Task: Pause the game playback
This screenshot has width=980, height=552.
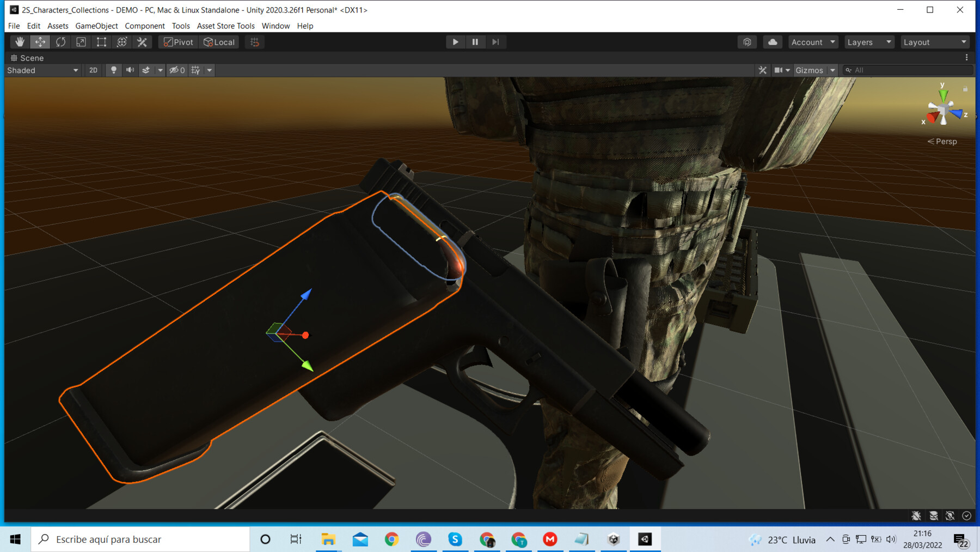Action: coord(475,42)
